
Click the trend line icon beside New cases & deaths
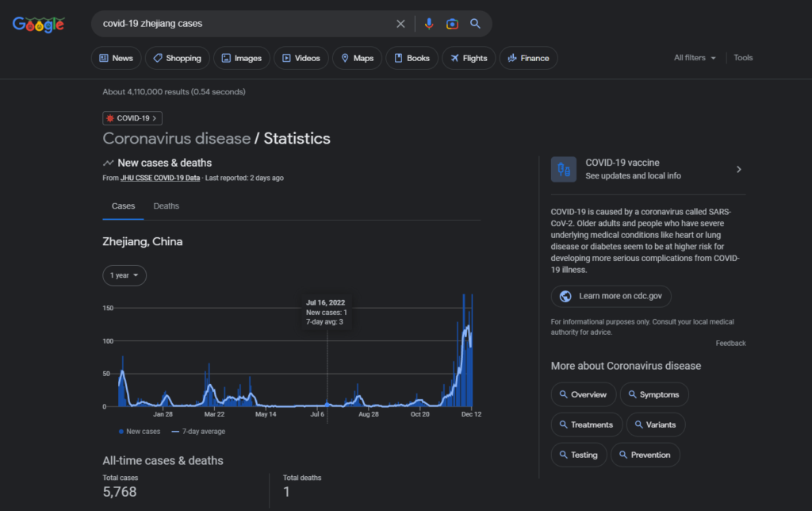point(108,163)
